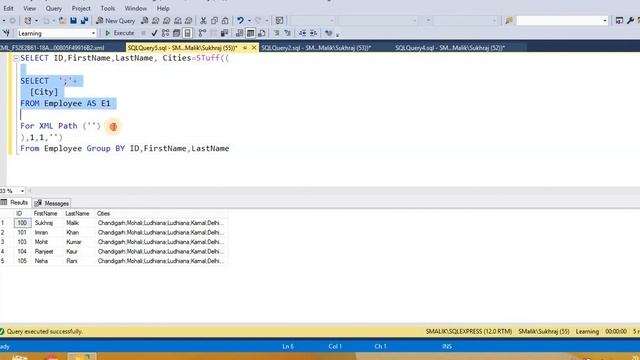The image size is (640, 360).
Task: Open the Window menu
Action: click(x=136, y=8)
